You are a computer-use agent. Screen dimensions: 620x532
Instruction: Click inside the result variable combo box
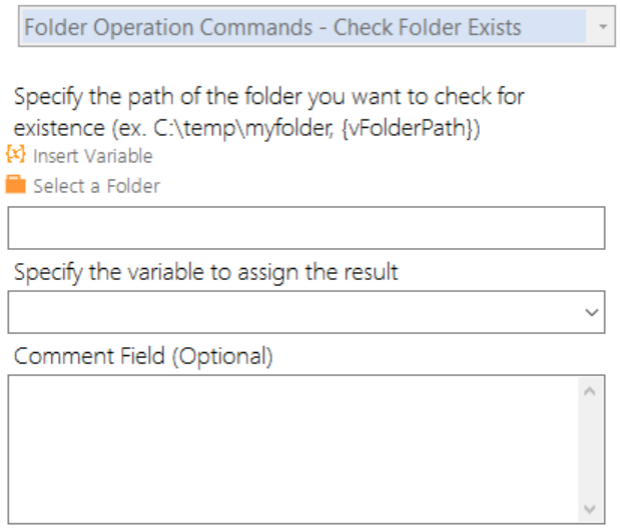coord(306,312)
